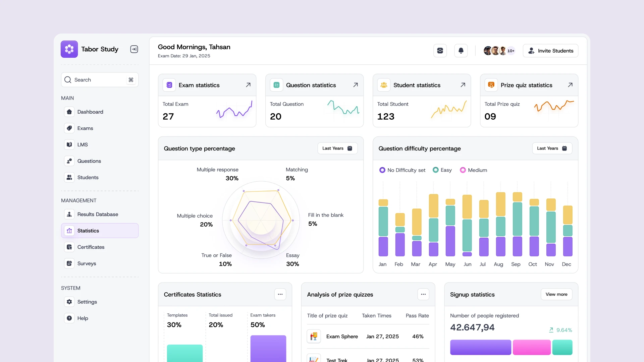This screenshot has width=644, height=362.
Task: Navigate to Questions in sidebar
Action: tap(100, 161)
